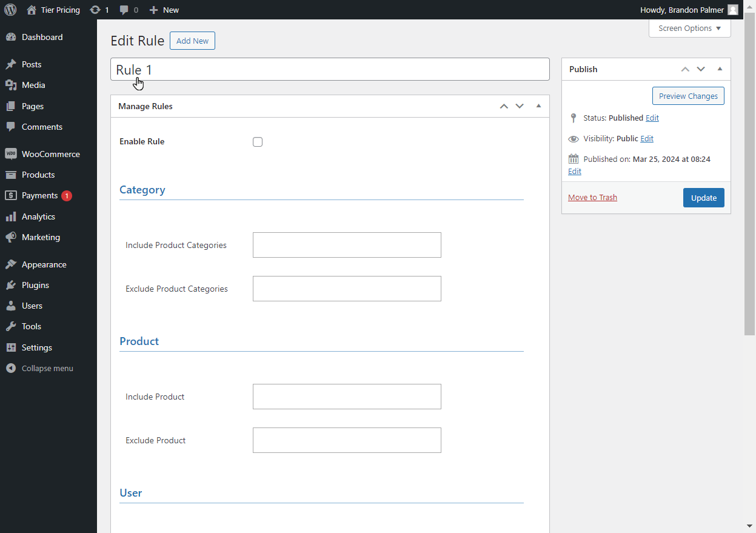Click the Users person icon
This screenshot has height=533, width=756.
coord(11,306)
